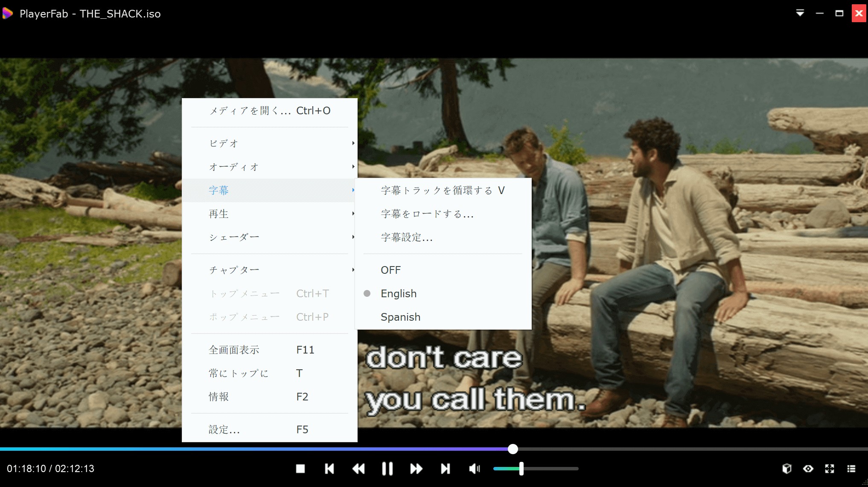
Task: Click the playback progress bar handle
Action: 513,449
